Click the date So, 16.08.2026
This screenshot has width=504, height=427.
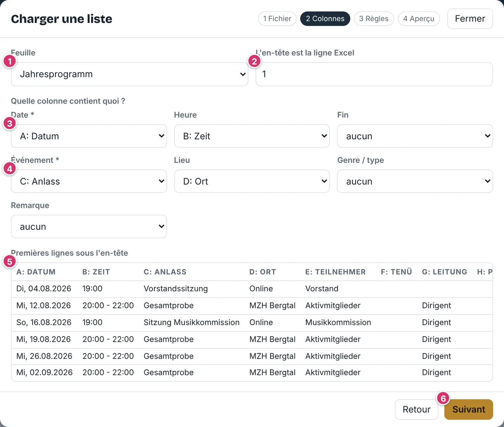click(44, 322)
